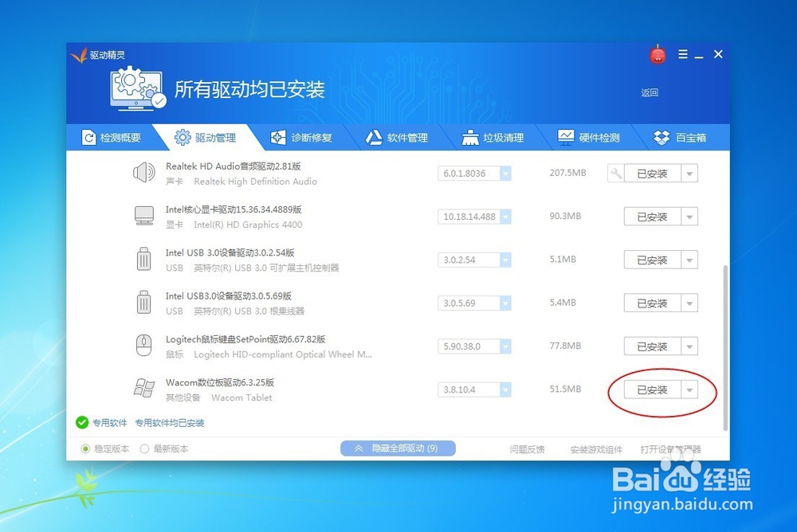Click the Intel核心显卡驱动15.36.34.4889版 title

tap(234, 209)
